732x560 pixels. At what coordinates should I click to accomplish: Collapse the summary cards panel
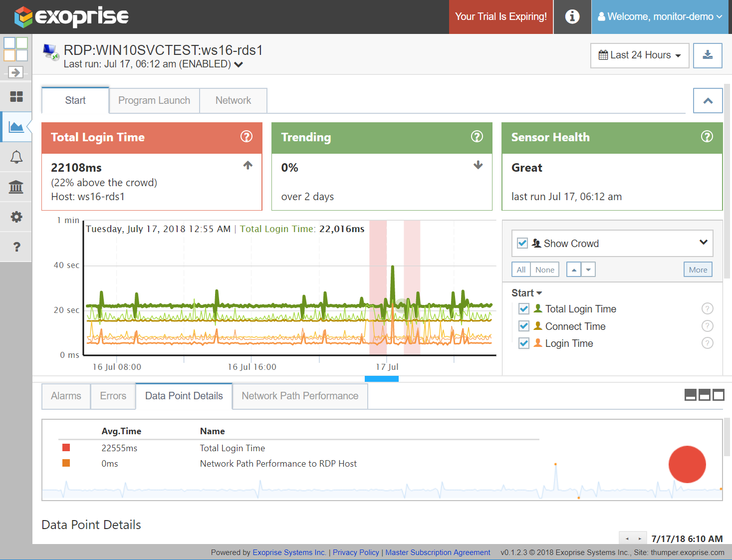[708, 101]
